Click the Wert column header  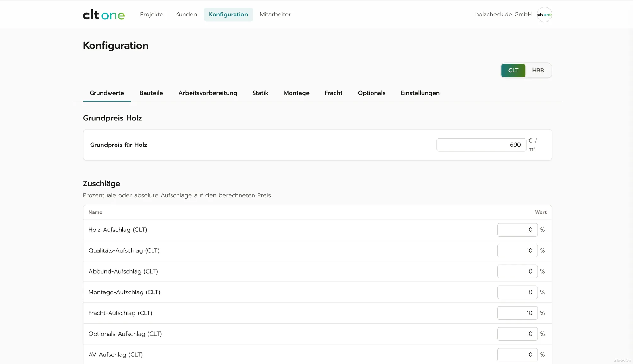(x=541, y=212)
